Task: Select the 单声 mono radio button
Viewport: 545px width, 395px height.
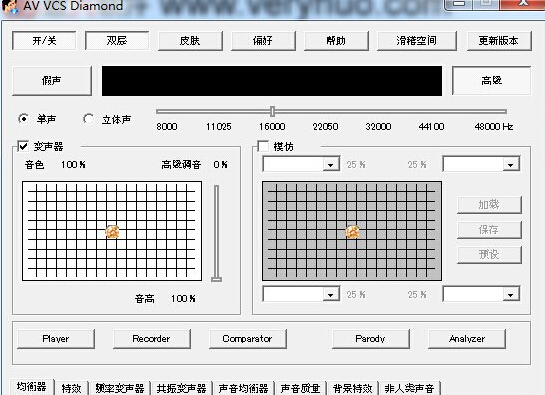Action: pyautogui.click(x=23, y=119)
